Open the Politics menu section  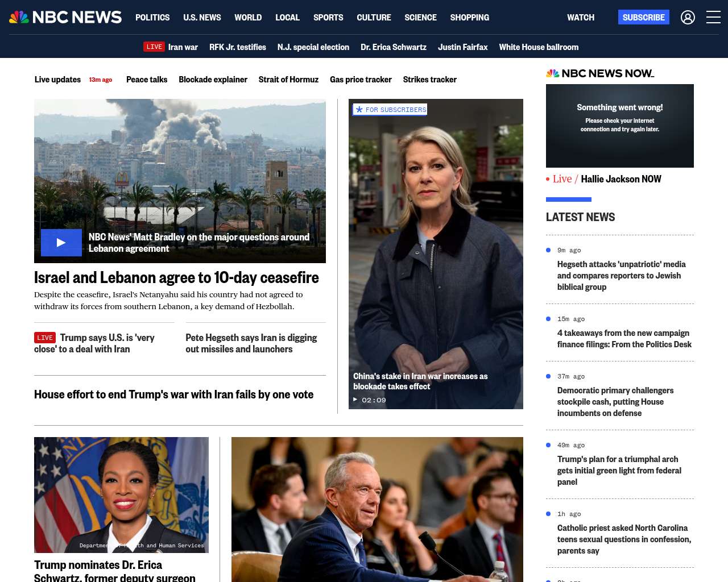coord(152,18)
